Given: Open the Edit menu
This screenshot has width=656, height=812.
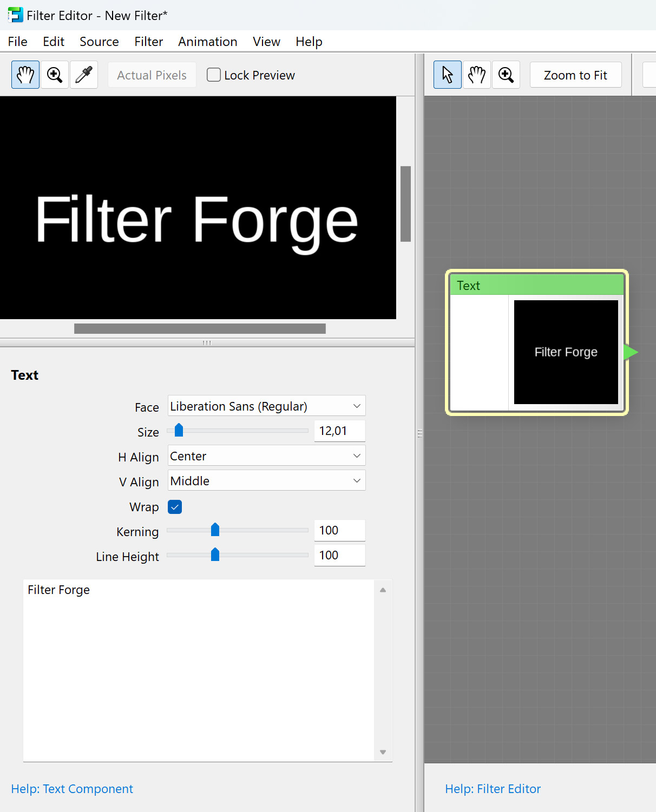Looking at the screenshot, I should tap(54, 42).
